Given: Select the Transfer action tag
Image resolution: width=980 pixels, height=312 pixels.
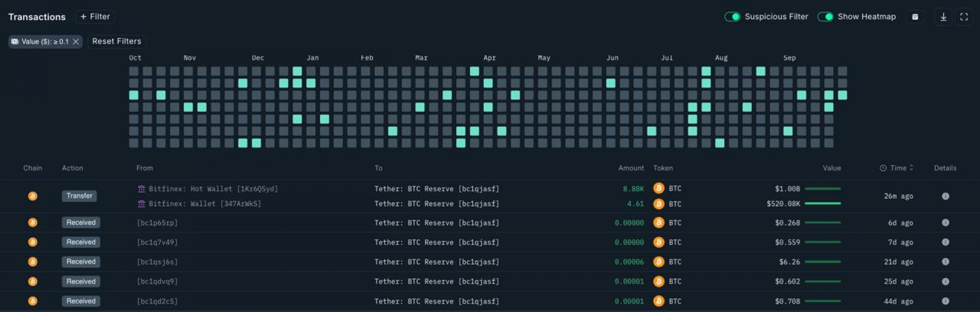Looking at the screenshot, I should (79, 196).
